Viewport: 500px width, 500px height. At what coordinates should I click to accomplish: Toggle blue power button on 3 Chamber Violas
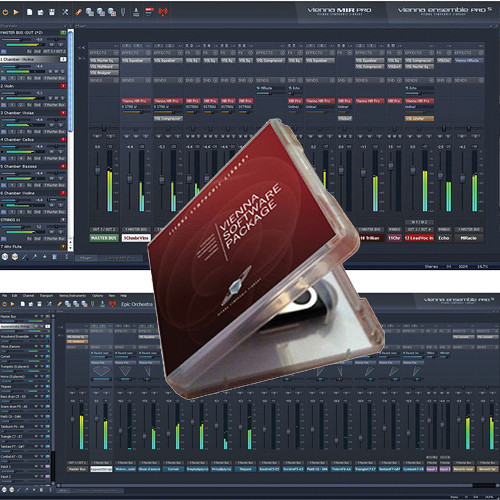pyautogui.click(x=3, y=132)
